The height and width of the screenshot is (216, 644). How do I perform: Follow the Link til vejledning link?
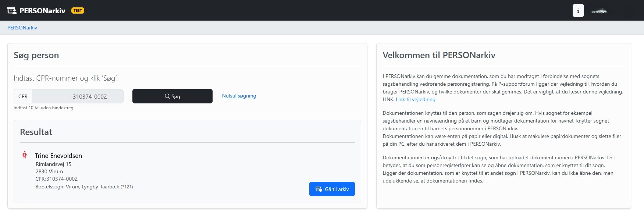coord(416,99)
